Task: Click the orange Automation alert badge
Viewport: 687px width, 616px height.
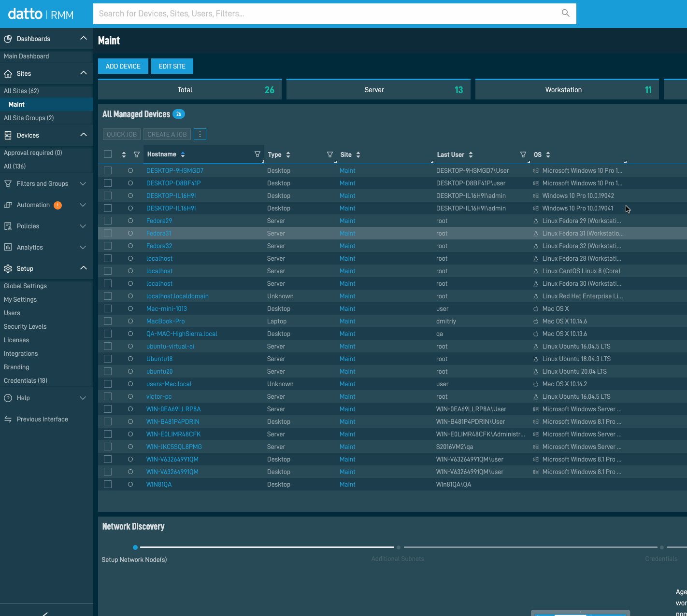Action: click(x=57, y=205)
